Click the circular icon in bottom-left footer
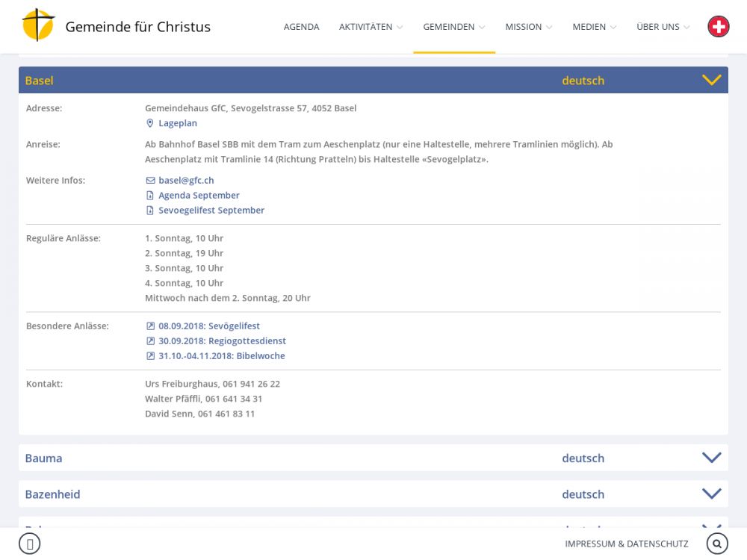747x560 pixels. (29, 544)
